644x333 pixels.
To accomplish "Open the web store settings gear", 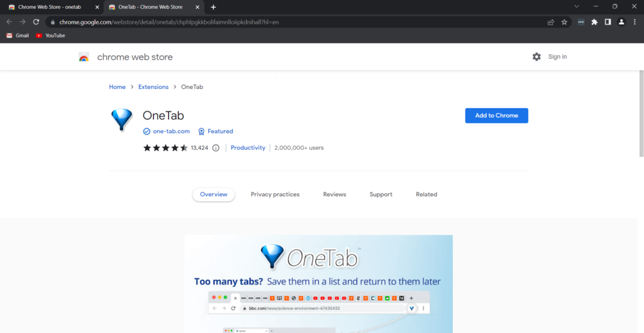I will pos(536,57).
